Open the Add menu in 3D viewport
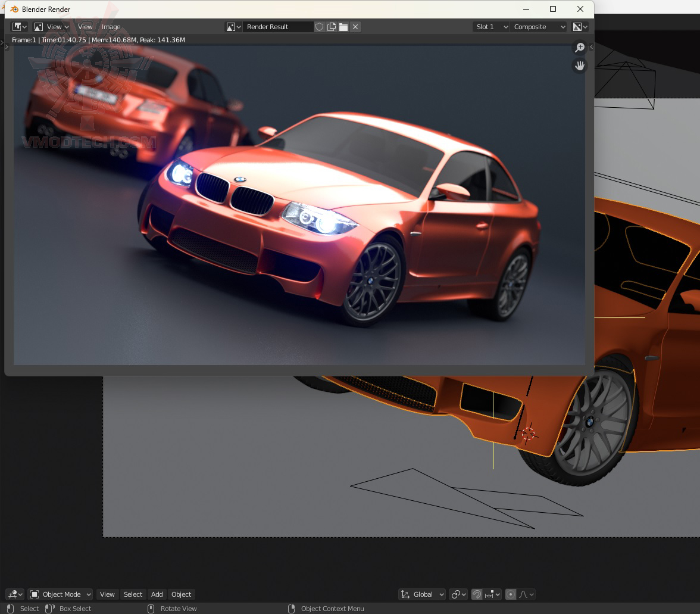 [157, 594]
